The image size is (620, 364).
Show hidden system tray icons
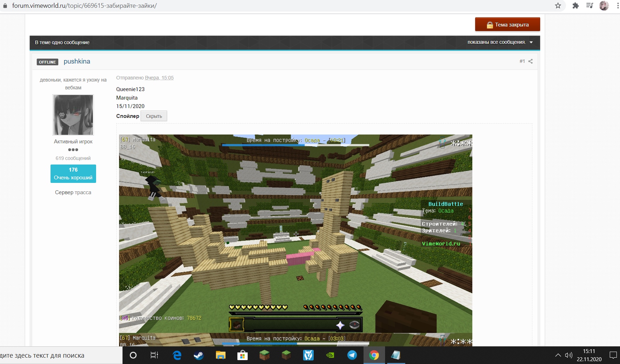point(558,355)
